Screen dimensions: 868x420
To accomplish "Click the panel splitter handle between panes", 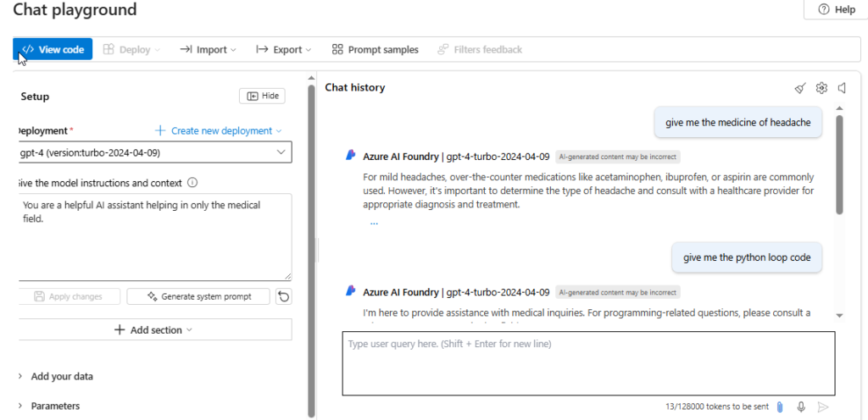I will point(318,251).
